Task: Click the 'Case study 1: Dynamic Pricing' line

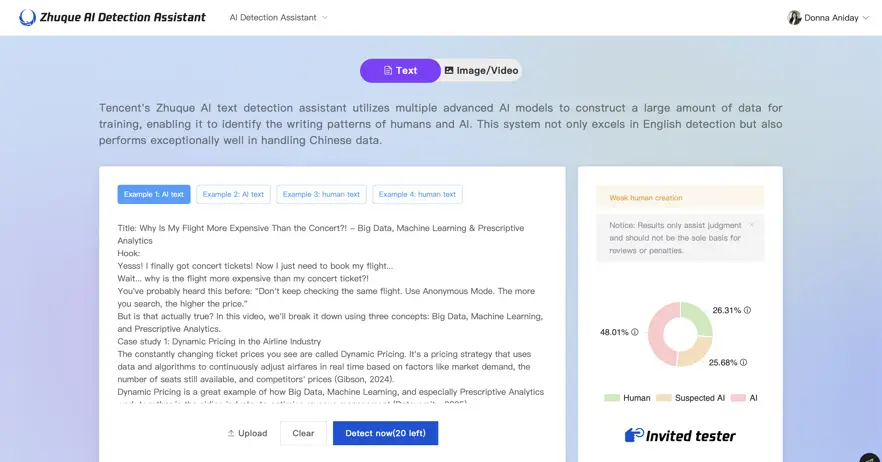Action: (x=219, y=342)
